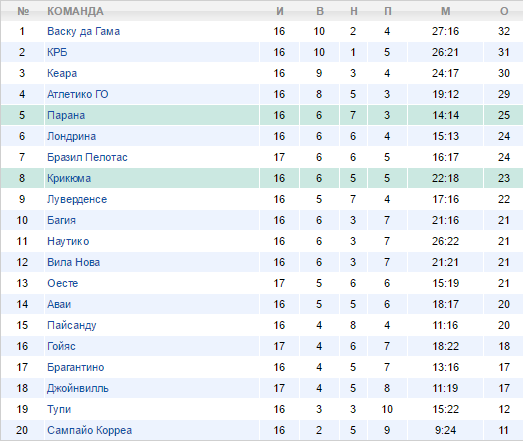
Task: Select the Вила Нова team name
Action: coord(73,263)
